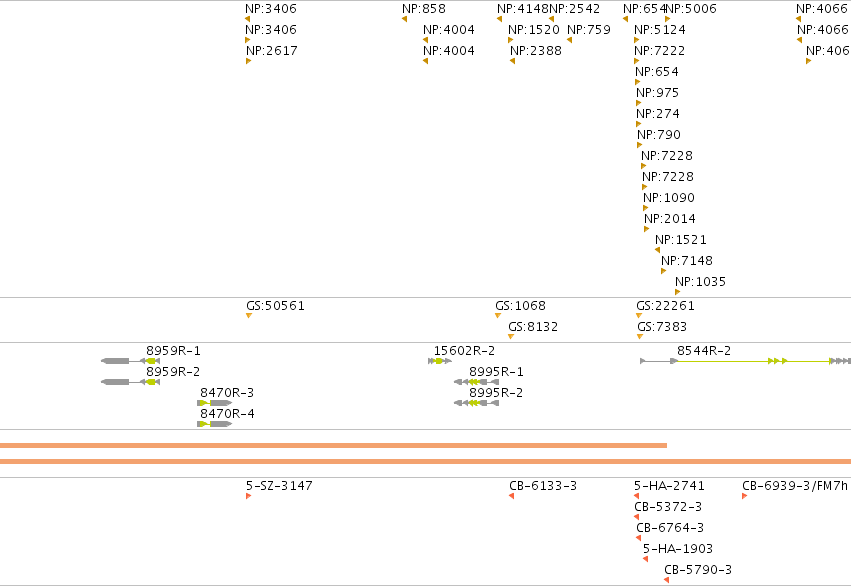Click the NP:2542 label
The image size is (851, 586).
coord(575,9)
